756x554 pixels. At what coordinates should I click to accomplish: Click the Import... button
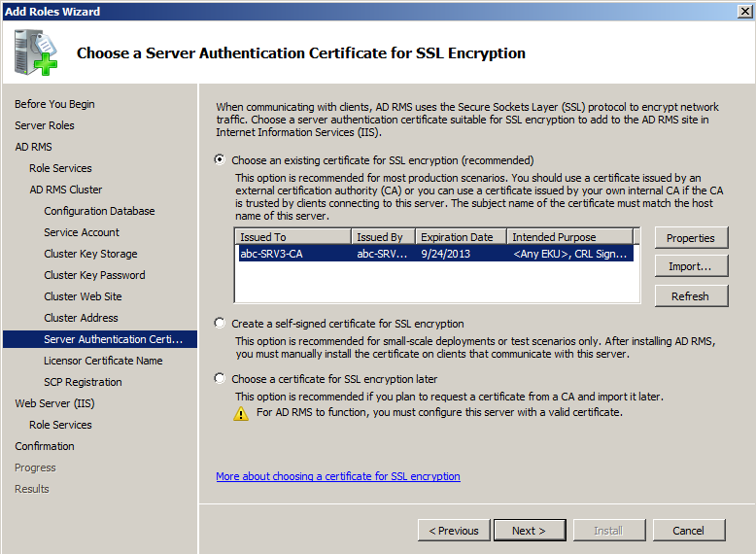[x=691, y=267]
